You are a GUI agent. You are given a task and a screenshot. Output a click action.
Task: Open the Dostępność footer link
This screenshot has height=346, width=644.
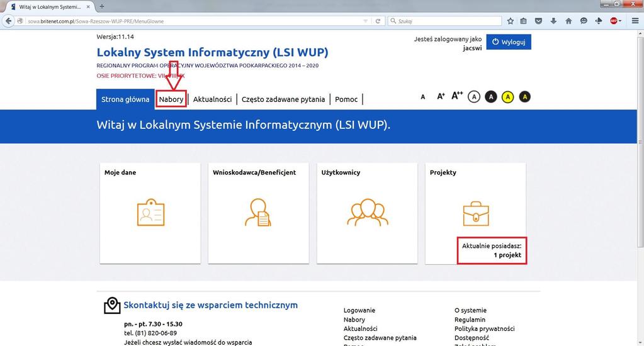(x=472, y=338)
